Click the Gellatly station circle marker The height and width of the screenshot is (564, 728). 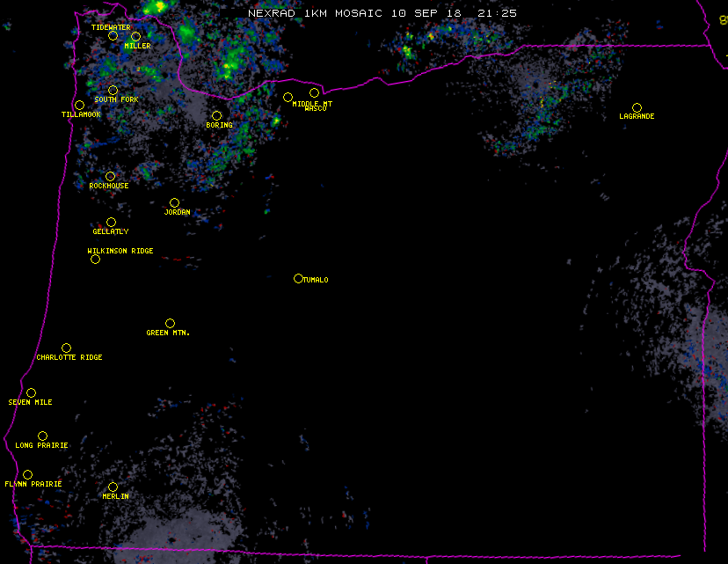pyautogui.click(x=111, y=222)
